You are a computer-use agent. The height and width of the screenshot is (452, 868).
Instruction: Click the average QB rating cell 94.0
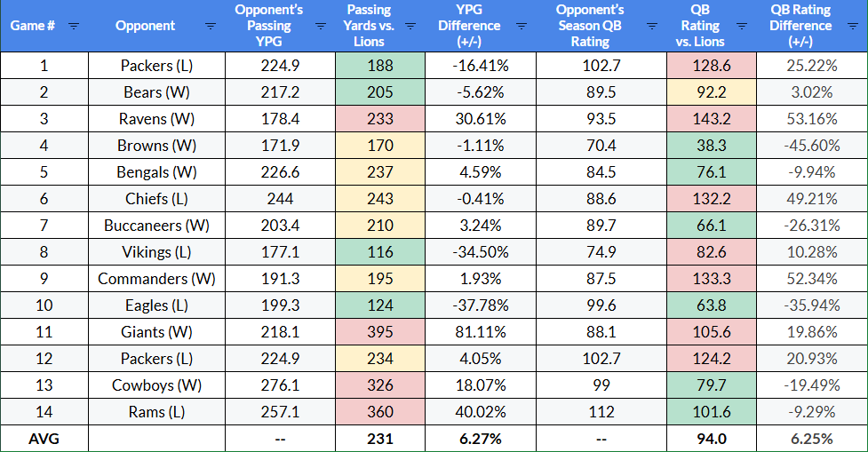coord(711,439)
